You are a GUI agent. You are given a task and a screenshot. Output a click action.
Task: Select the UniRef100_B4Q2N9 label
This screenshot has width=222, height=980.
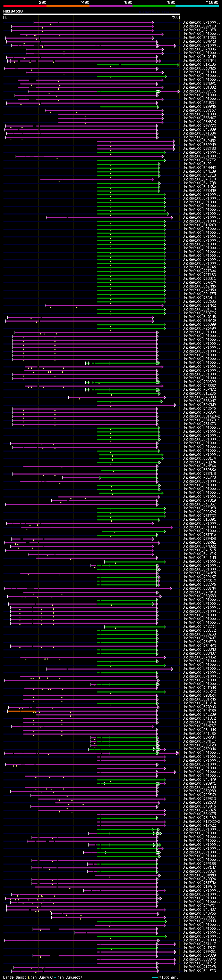199,57
